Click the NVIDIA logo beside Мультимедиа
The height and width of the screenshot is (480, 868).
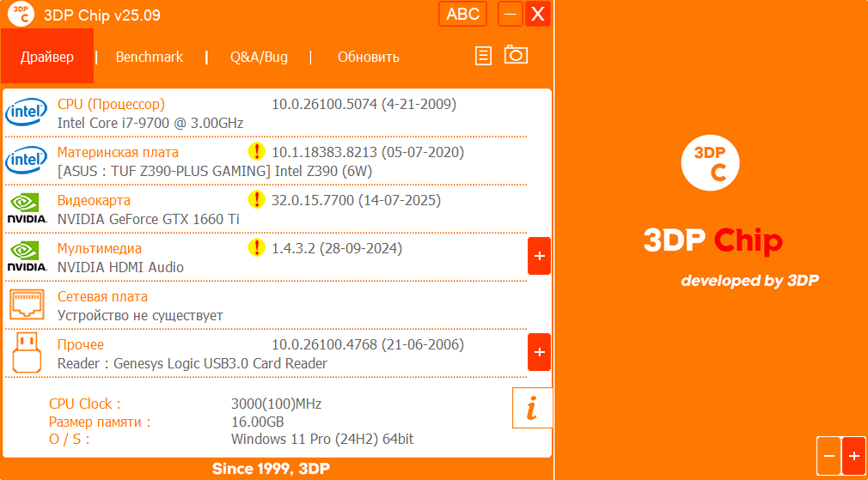(26, 257)
